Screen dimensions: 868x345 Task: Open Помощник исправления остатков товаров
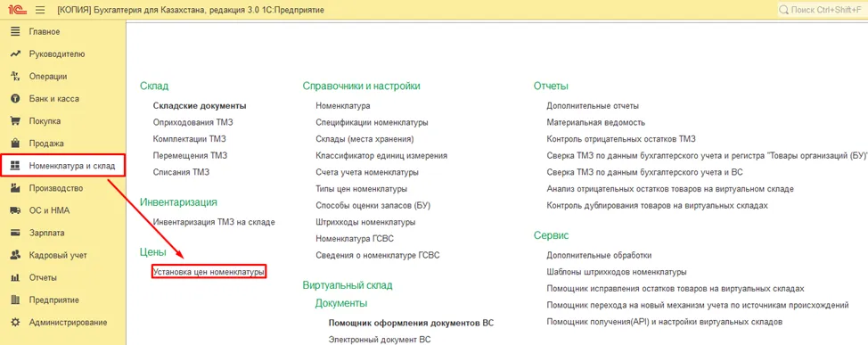(x=676, y=289)
